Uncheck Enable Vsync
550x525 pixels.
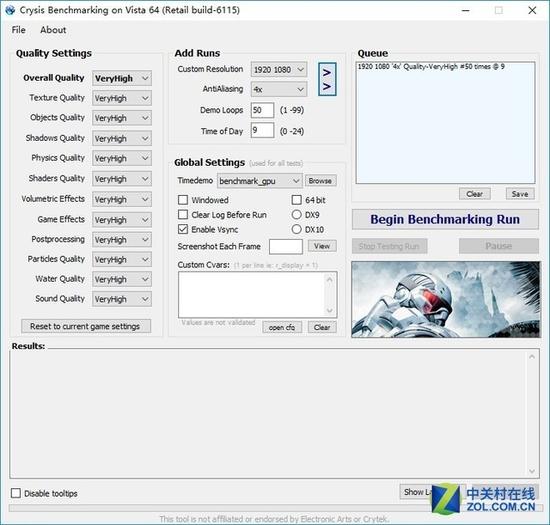pos(183,229)
